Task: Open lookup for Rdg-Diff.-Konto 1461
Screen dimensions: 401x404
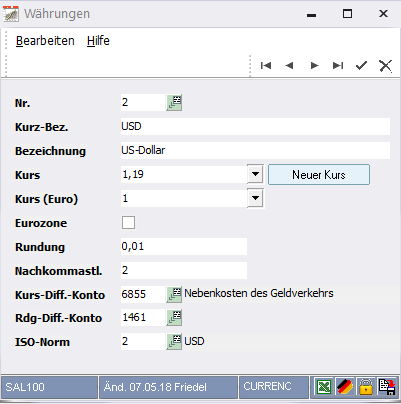Action: point(174,317)
